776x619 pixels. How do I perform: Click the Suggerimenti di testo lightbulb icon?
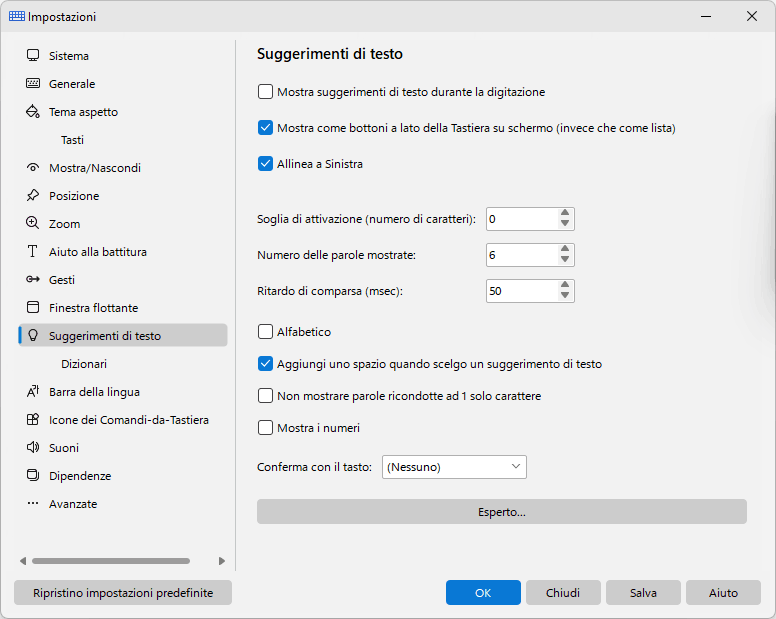coord(33,335)
